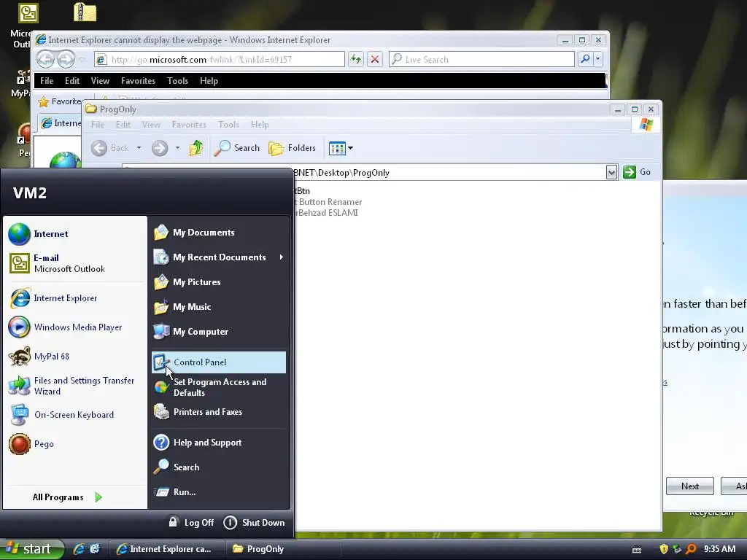Click Search in ProgOnly toolbar
Screen dimensions: 747x560
pos(237,148)
